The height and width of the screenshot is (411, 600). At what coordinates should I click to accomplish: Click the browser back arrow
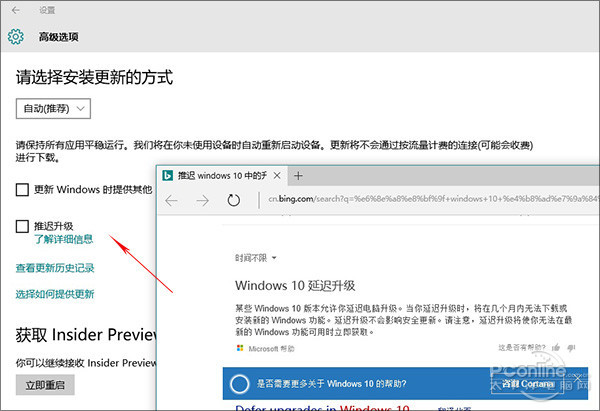coord(171,200)
